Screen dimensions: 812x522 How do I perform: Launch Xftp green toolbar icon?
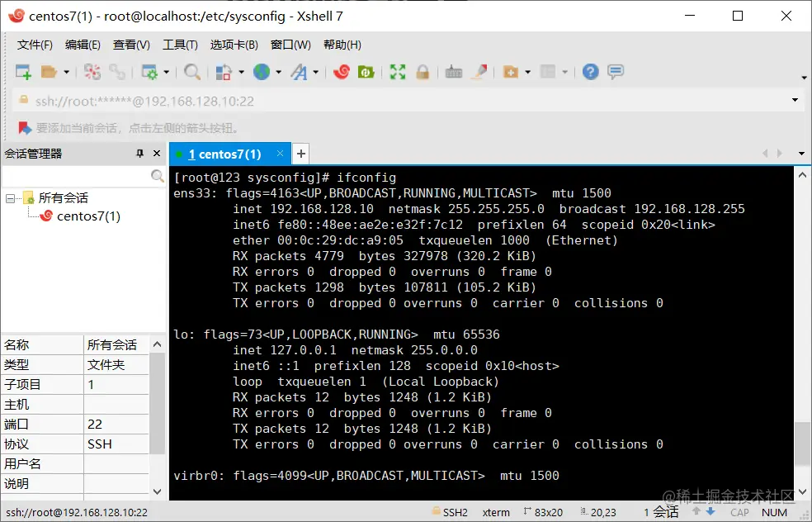click(366, 72)
